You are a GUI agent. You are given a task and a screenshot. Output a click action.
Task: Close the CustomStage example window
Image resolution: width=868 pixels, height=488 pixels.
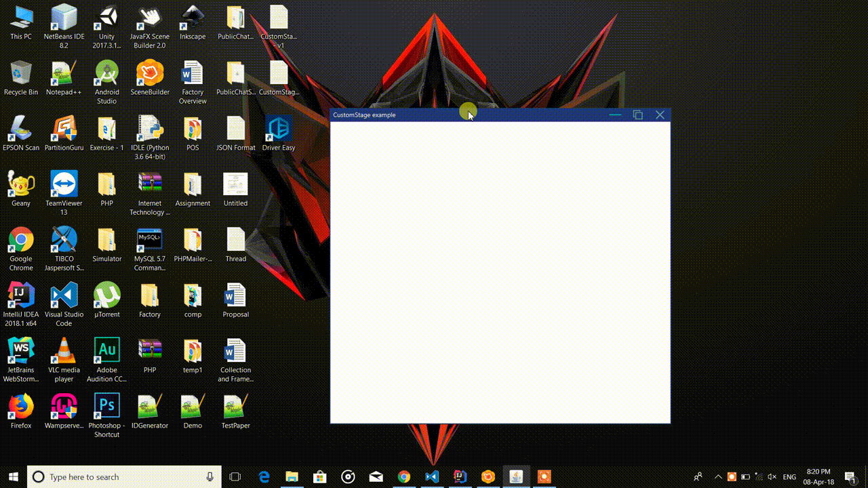click(x=660, y=115)
